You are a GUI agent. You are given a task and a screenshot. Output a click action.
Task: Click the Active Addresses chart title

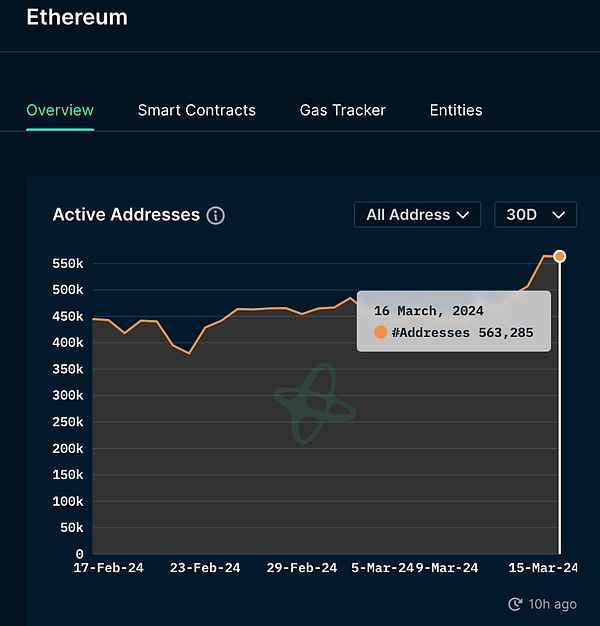point(126,215)
